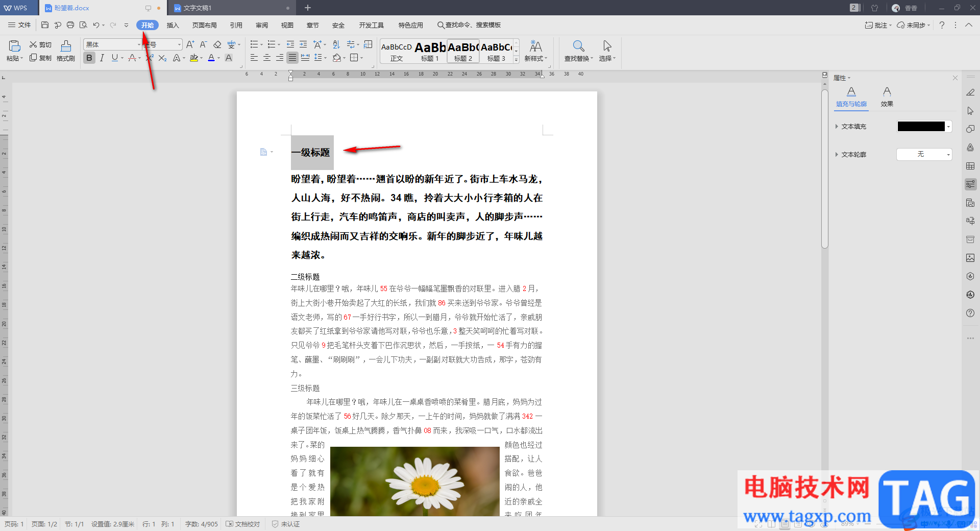Screen dimensions: 980x531
Task: Toggle Align Right paragraph button
Action: [x=280, y=58]
